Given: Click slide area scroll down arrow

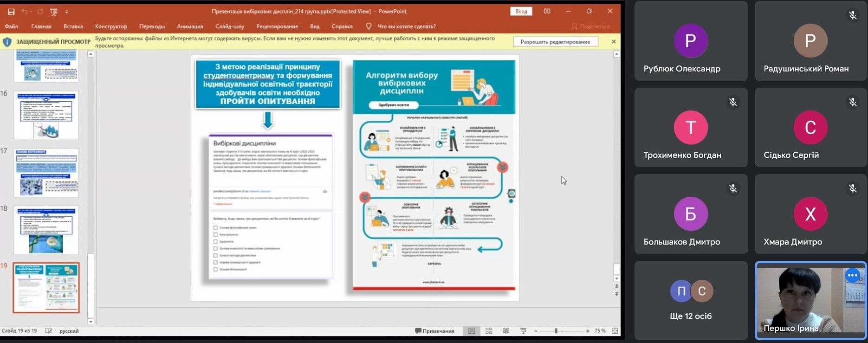Looking at the screenshot, I should (x=616, y=279).
